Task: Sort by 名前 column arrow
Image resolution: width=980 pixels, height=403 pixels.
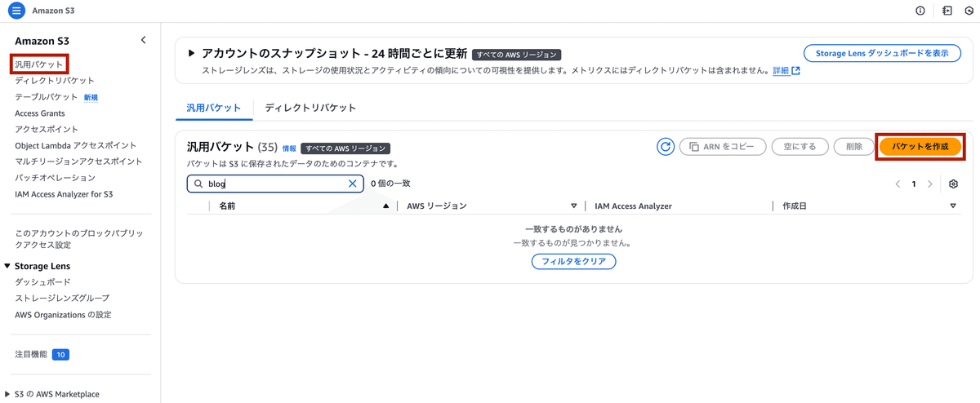Action: 386,206
